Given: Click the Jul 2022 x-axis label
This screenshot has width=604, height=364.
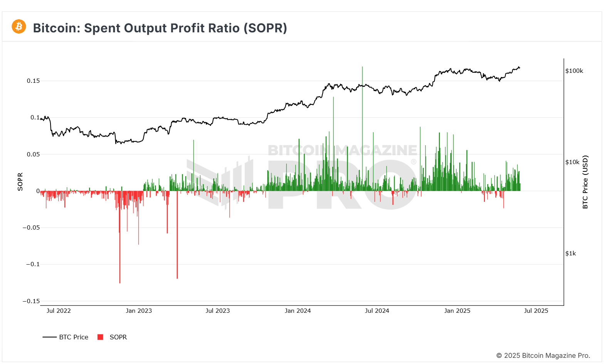Looking at the screenshot, I should [x=59, y=311].
